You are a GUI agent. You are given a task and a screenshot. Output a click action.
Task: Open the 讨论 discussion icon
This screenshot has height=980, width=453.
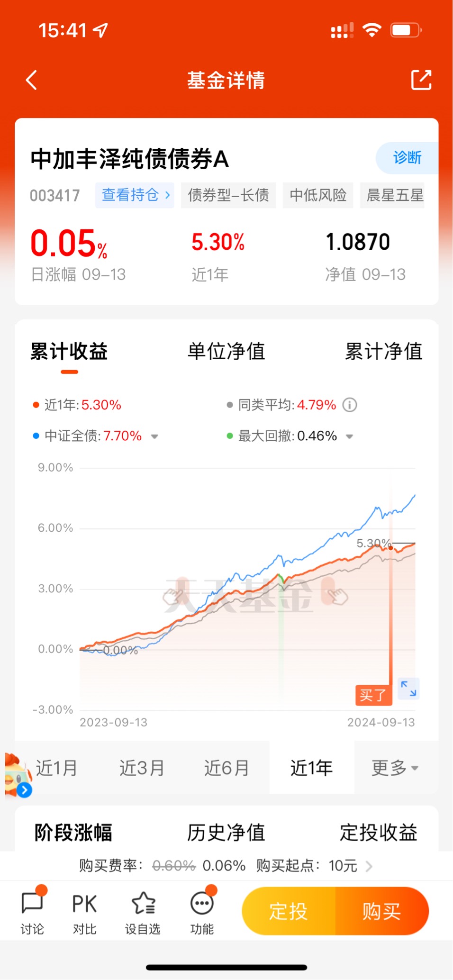point(32,910)
